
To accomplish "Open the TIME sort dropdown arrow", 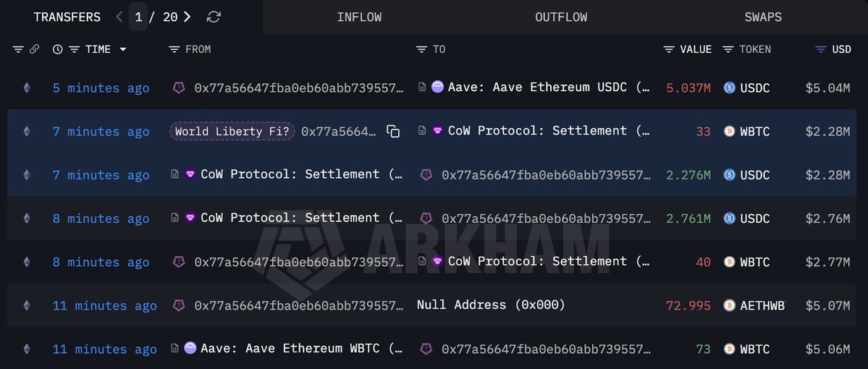I will coord(123,49).
